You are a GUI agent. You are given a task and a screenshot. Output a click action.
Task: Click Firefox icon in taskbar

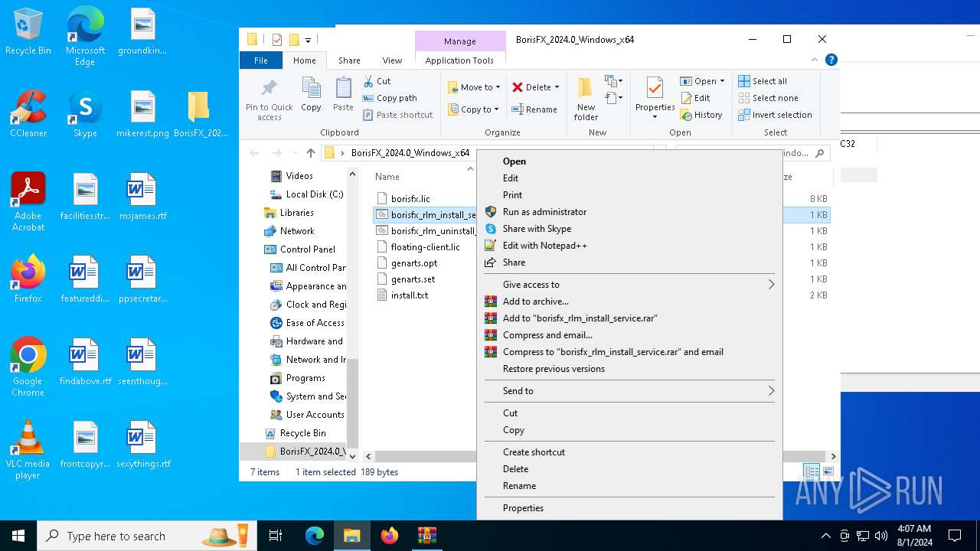tap(389, 536)
